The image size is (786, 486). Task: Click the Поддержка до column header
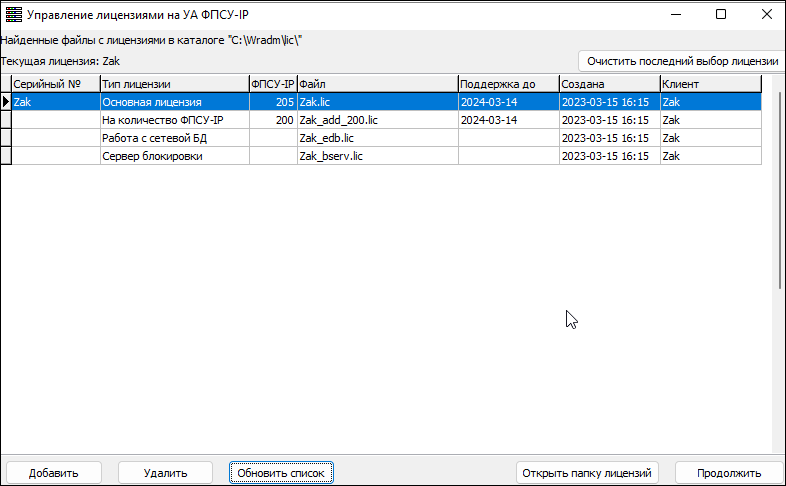[x=507, y=85]
